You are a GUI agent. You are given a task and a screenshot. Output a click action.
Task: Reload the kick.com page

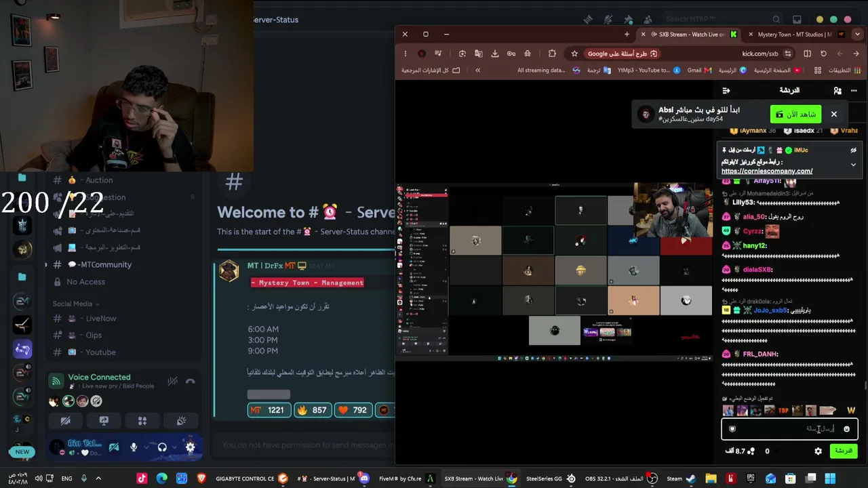point(823,54)
